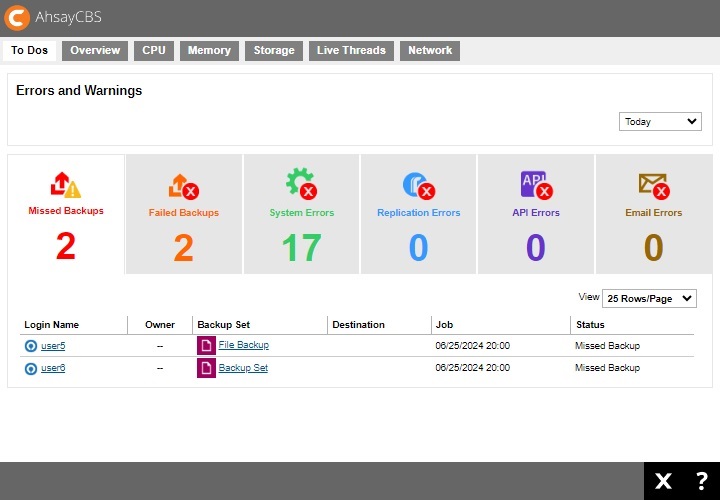Screen dimensions: 720x500
Task: Open the API Errors tile
Action: tap(536, 214)
